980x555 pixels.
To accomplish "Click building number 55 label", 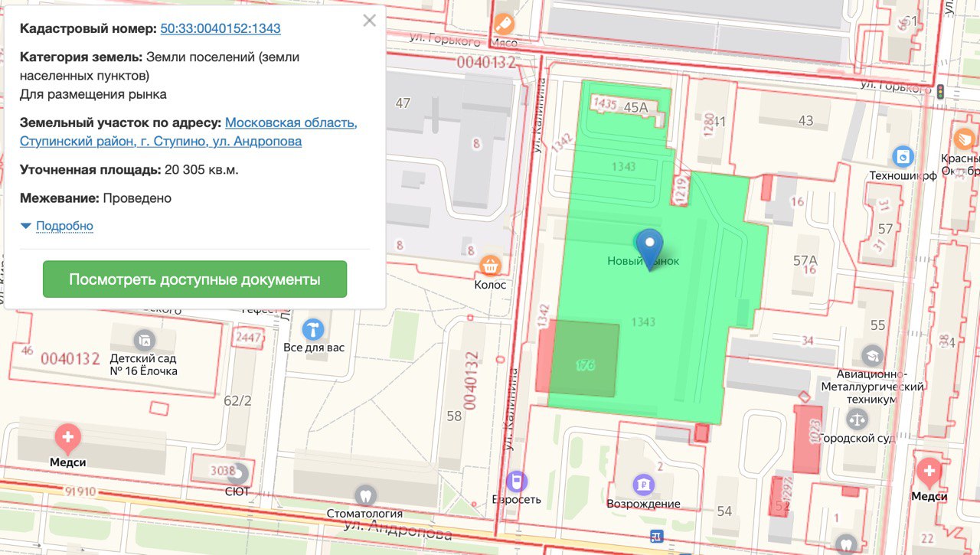I will coord(877,325).
